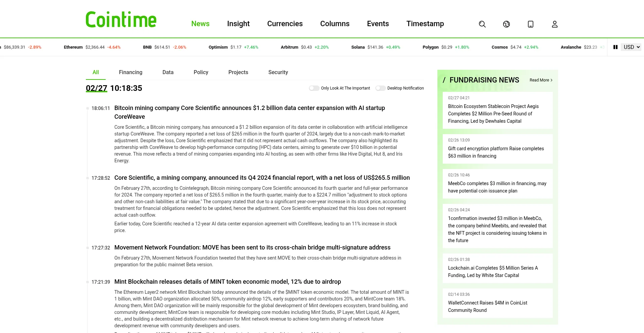
Task: Click BNB in the price ticker
Action: (147, 47)
